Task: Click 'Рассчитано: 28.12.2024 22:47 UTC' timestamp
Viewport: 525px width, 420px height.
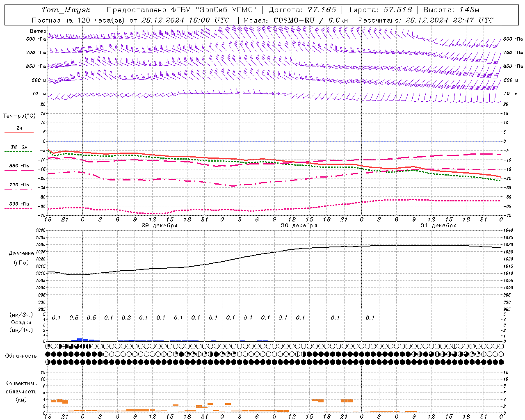Action: (426, 20)
